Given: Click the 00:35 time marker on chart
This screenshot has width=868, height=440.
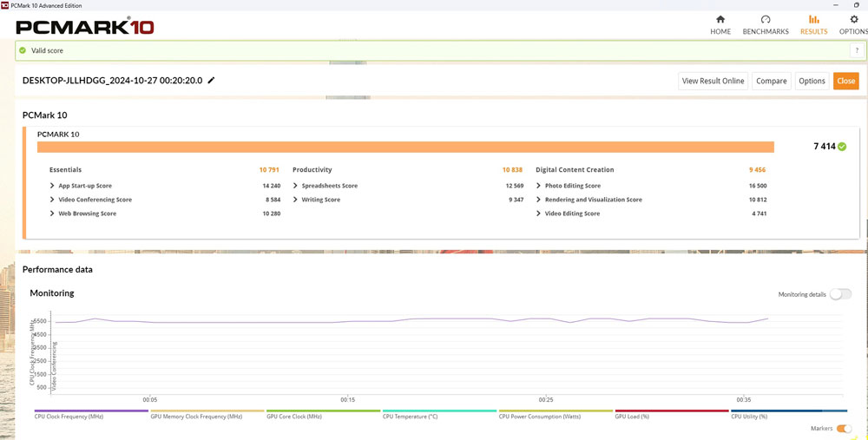Looking at the screenshot, I should pos(744,399).
